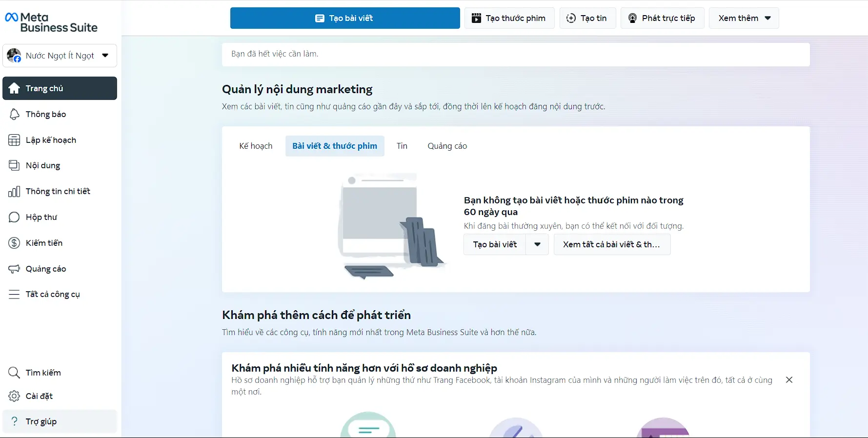Screen dimensions: 868x438
Task: Open the arrow dropdown beside card Tạo bài viết
Action: click(537, 244)
